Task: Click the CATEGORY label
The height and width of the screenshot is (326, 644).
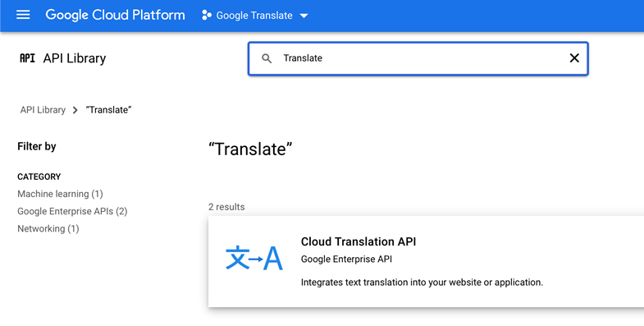Action: (x=39, y=177)
